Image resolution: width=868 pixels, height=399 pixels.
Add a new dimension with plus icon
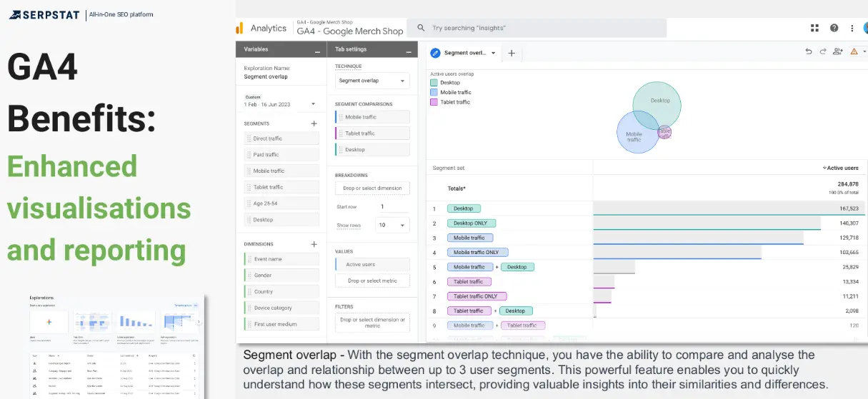click(314, 244)
